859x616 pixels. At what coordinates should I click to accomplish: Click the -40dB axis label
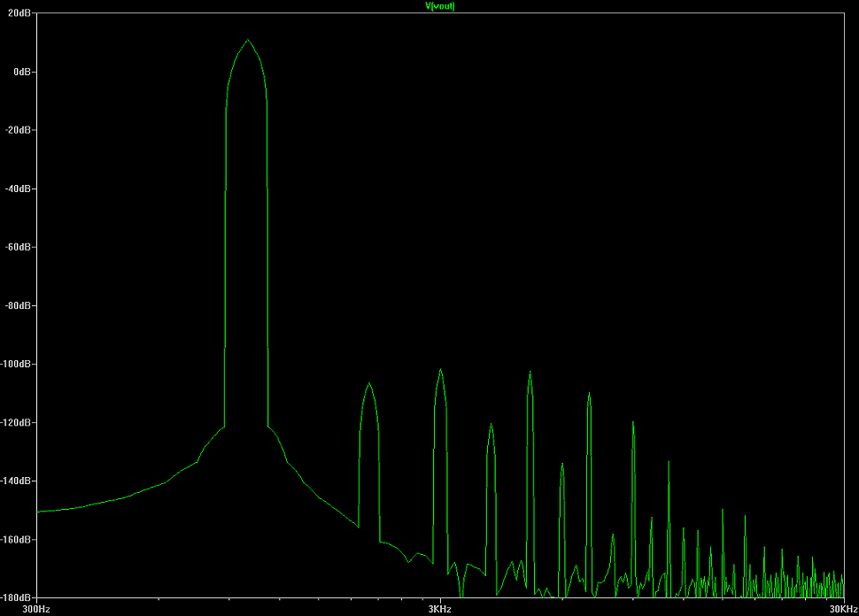18,189
